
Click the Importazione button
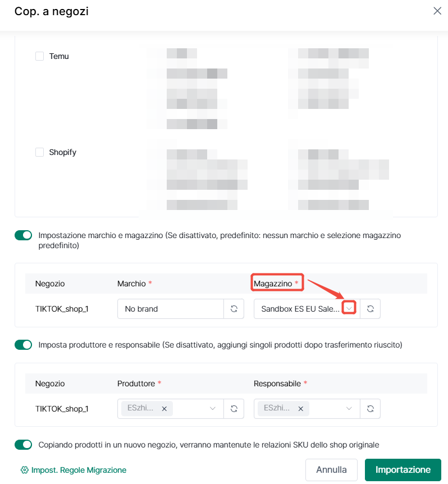pos(403,470)
